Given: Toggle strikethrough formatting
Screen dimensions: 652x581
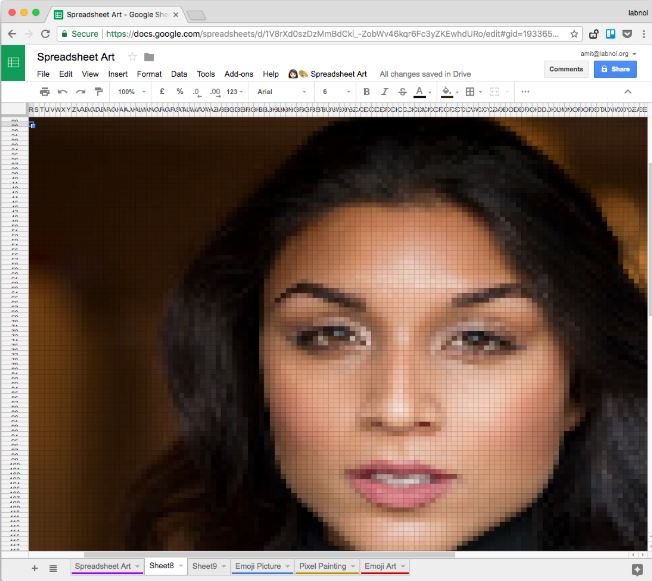Looking at the screenshot, I should tap(402, 91).
